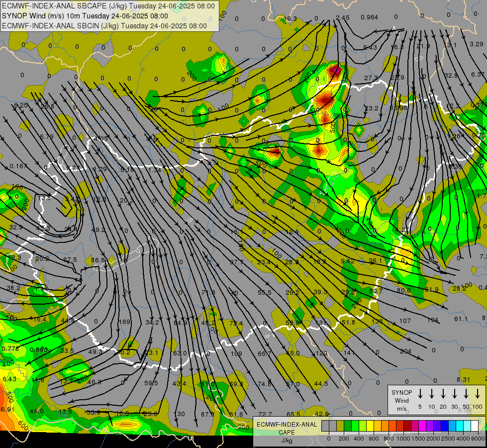487x448 pixels.
Task: Click the SYNOP label in wind legend
Action: point(401,392)
